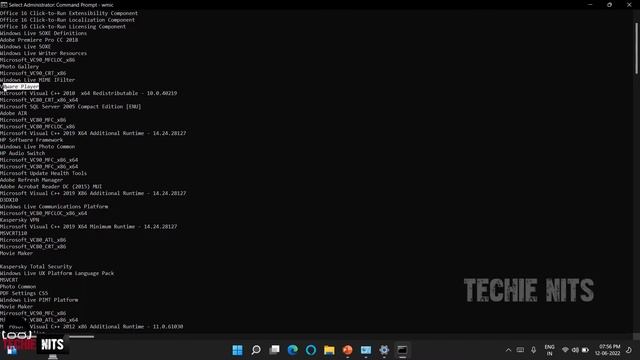Open the Windows Start menu
640x360 pixels.
(x=237, y=350)
